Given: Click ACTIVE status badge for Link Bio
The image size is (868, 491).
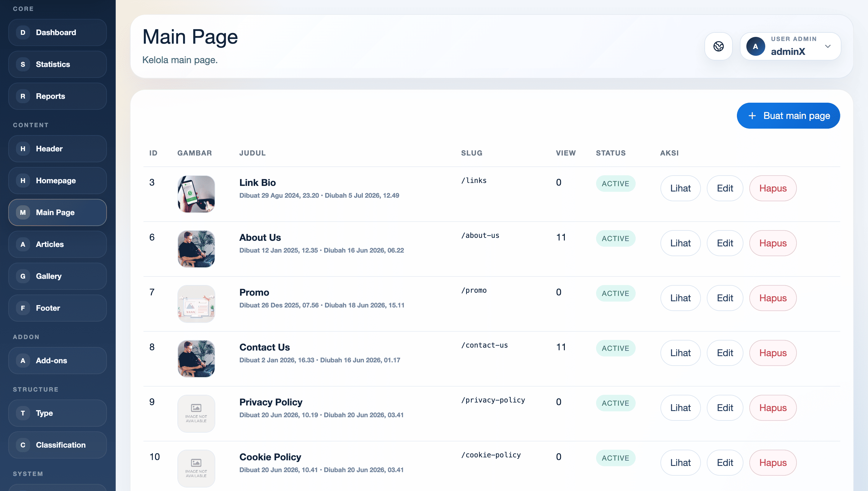Looking at the screenshot, I should [615, 184].
